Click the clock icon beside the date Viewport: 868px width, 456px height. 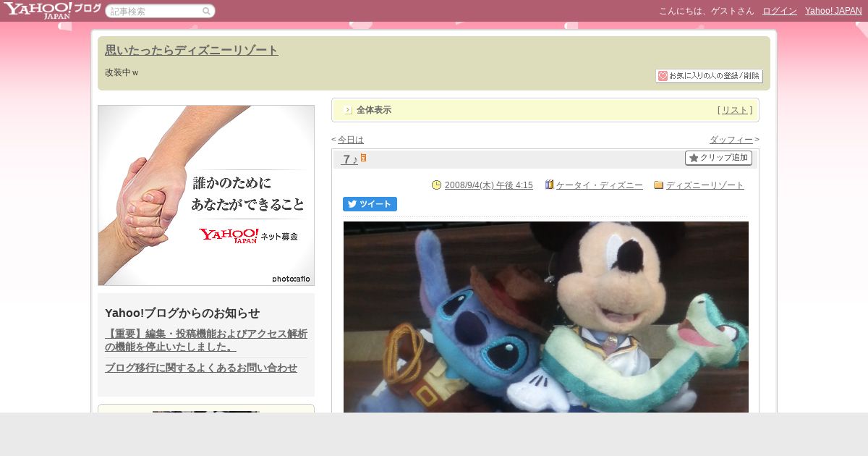coord(436,185)
